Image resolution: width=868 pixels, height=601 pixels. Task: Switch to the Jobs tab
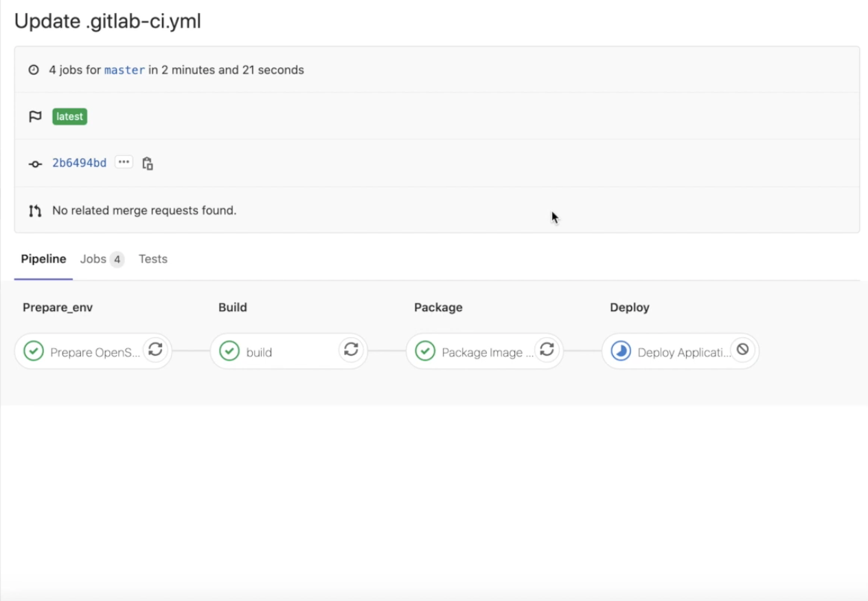point(101,259)
